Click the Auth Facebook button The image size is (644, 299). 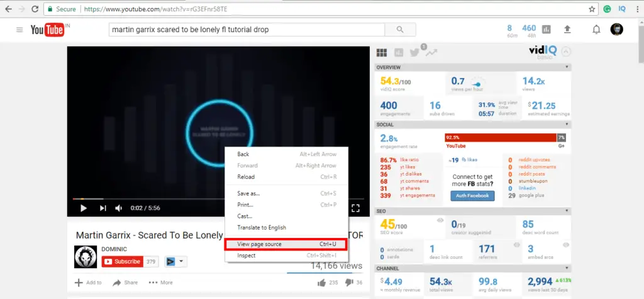472,196
